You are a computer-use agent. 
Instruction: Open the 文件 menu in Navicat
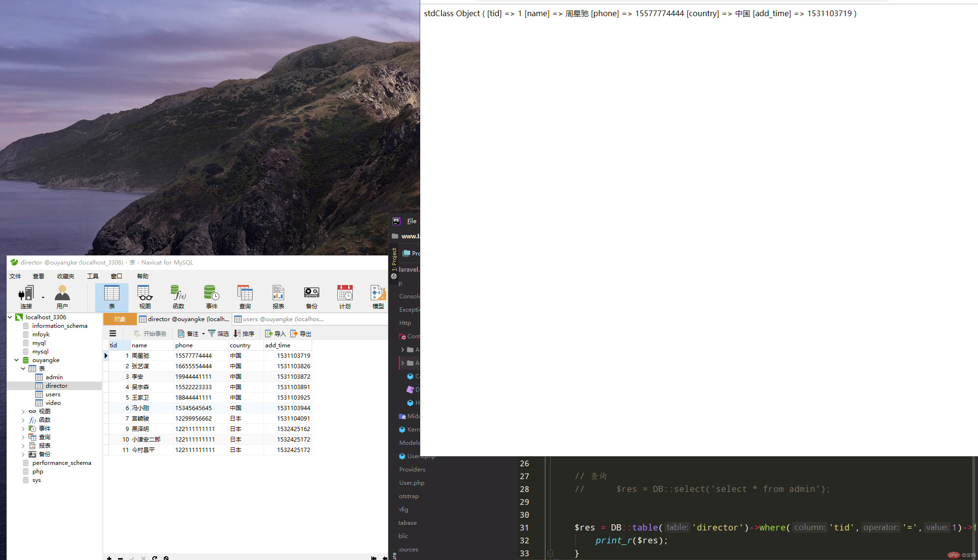point(15,276)
